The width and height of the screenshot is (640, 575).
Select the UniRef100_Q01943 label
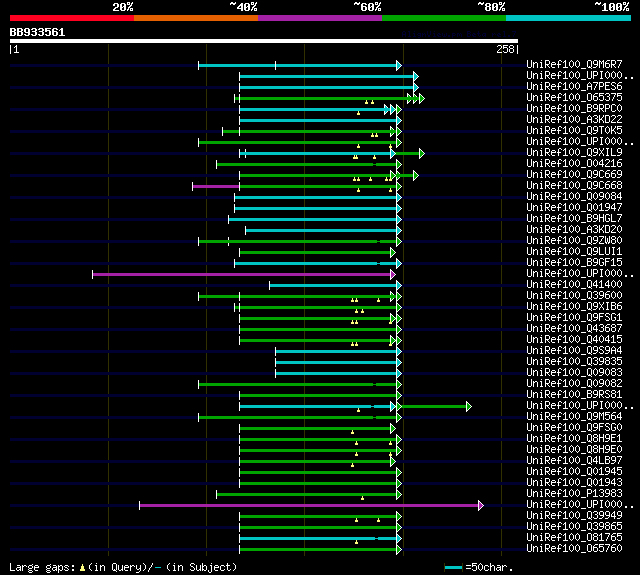574,483
